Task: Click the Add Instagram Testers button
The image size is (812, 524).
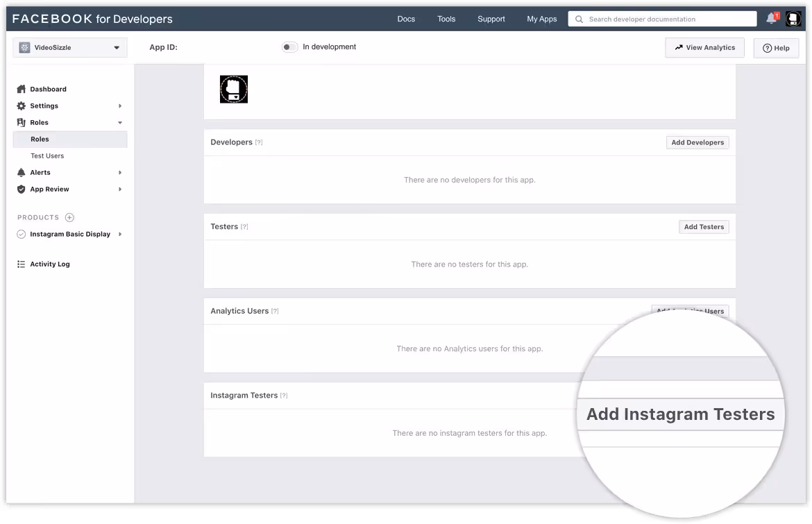Action: coord(680,414)
